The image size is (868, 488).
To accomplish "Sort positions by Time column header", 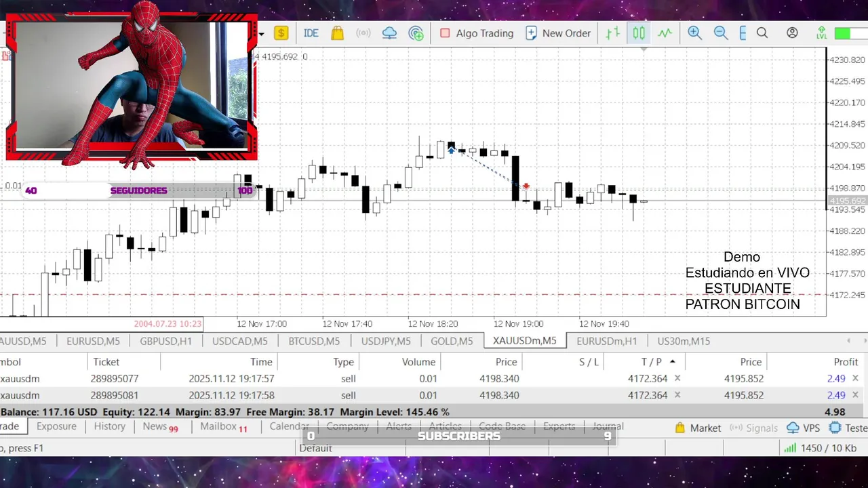I will 261,362.
